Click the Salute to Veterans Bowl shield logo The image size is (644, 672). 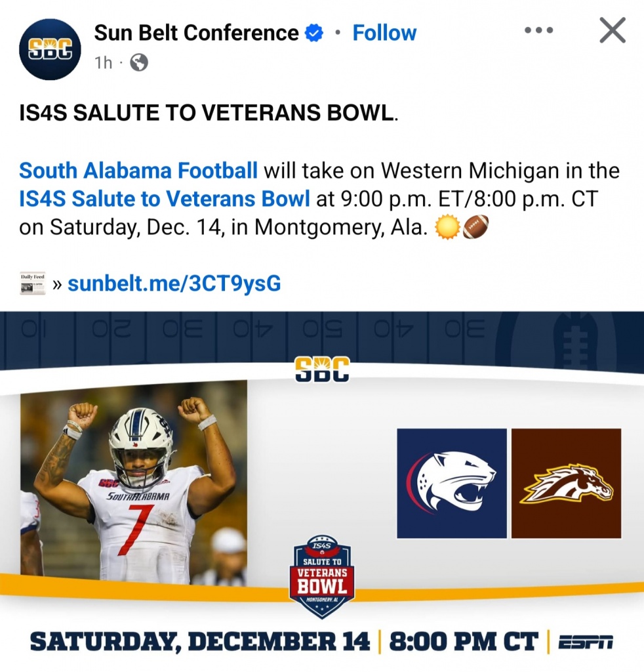322,576
